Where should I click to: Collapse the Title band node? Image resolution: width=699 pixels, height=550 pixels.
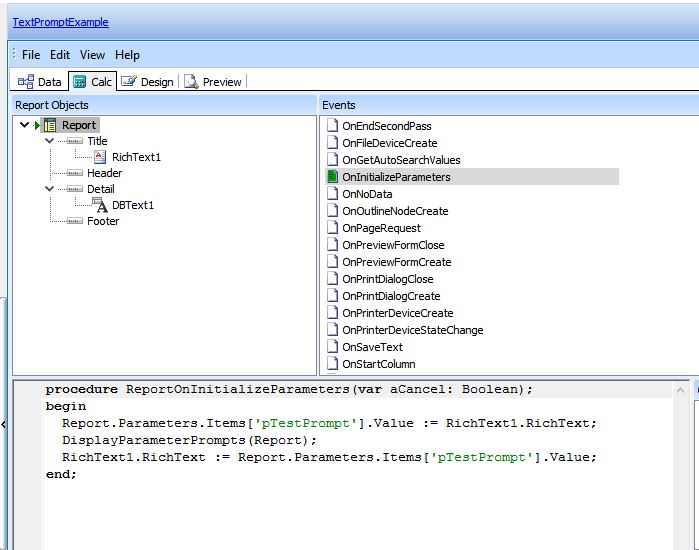coord(49,141)
